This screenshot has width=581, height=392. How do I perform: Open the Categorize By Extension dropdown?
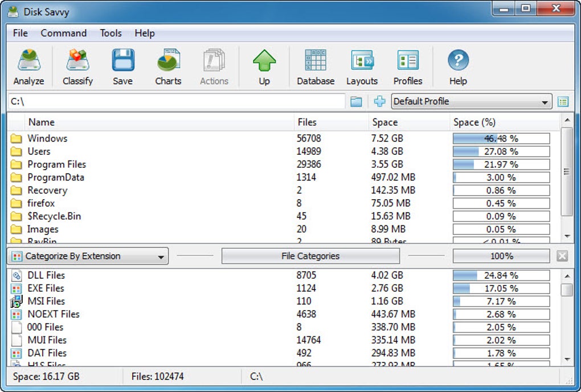(88, 256)
